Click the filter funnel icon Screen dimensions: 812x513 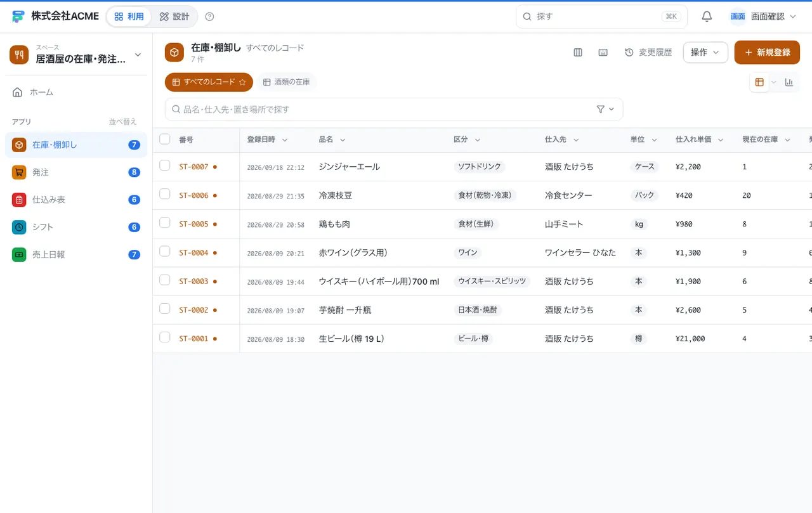click(601, 109)
